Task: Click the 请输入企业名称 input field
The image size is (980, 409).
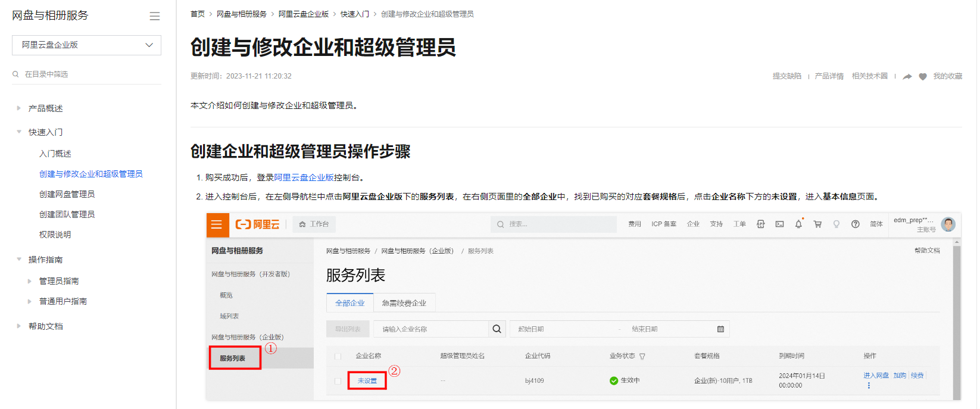Action: coord(431,329)
